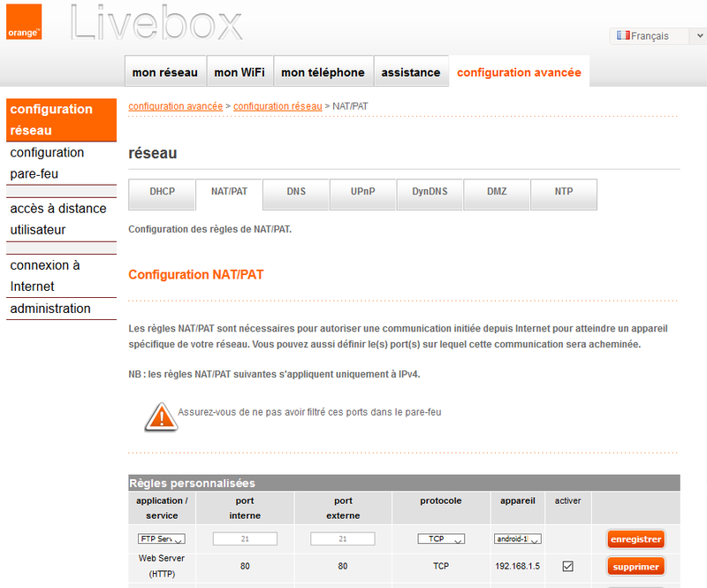The width and height of the screenshot is (707, 588).
Task: Switch to the DynDNS tab
Action: [x=430, y=194]
